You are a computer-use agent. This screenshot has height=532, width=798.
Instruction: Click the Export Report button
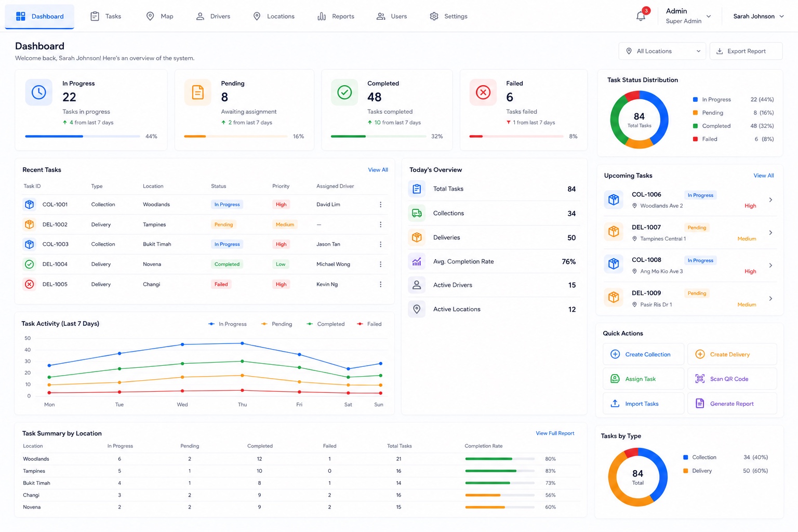click(746, 51)
